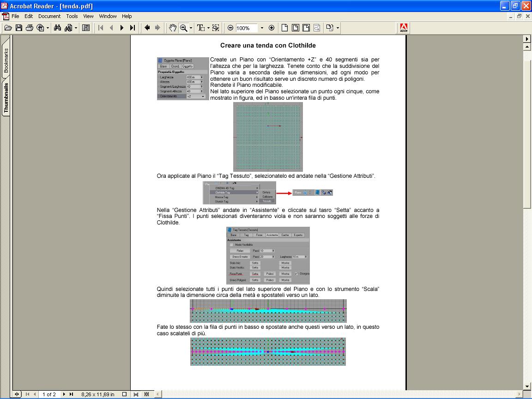Click the heading 'Creare una tenda con Clothilde'
Viewport: 532px width, 399px height.
[268, 45]
